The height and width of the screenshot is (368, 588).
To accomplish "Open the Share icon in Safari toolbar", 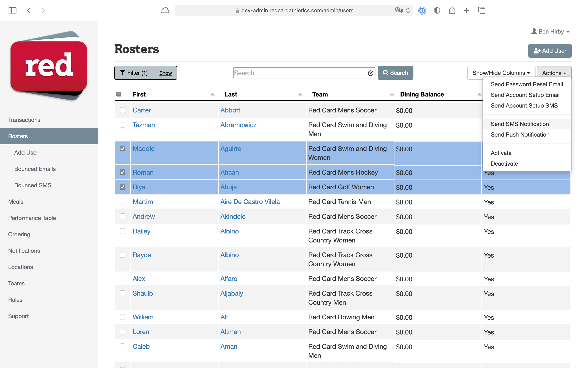I will coord(452,10).
